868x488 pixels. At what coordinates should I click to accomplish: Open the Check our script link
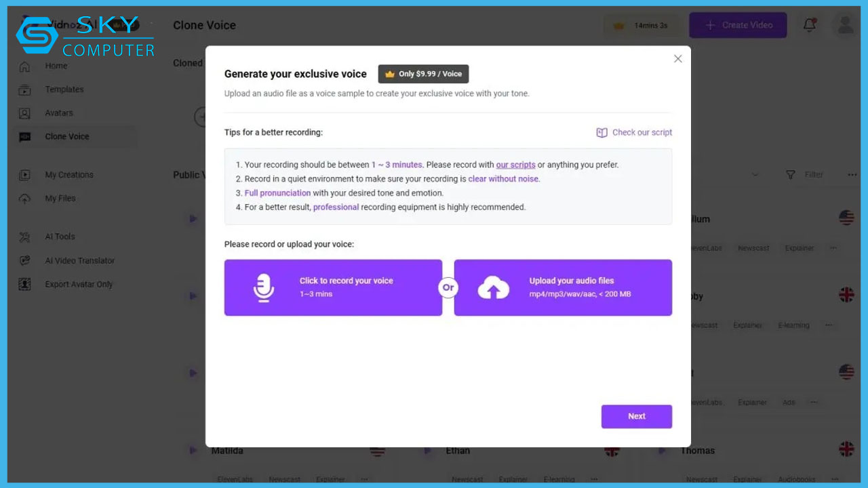pos(642,132)
